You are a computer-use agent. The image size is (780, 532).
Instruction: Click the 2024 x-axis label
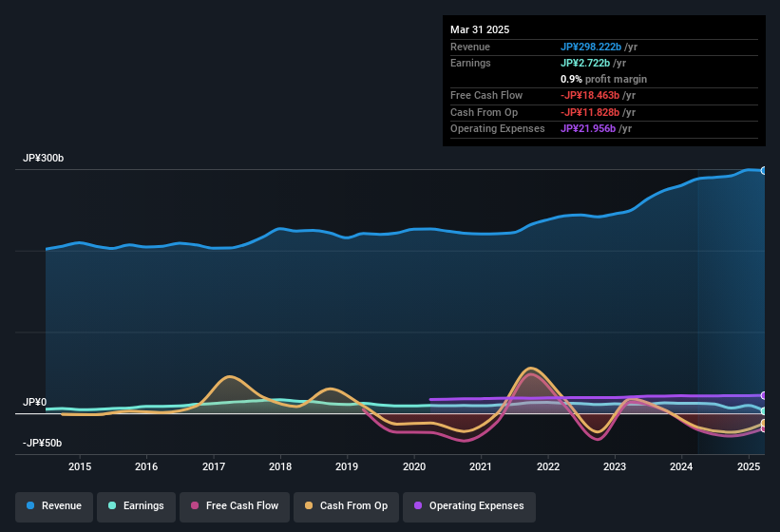[681, 466]
